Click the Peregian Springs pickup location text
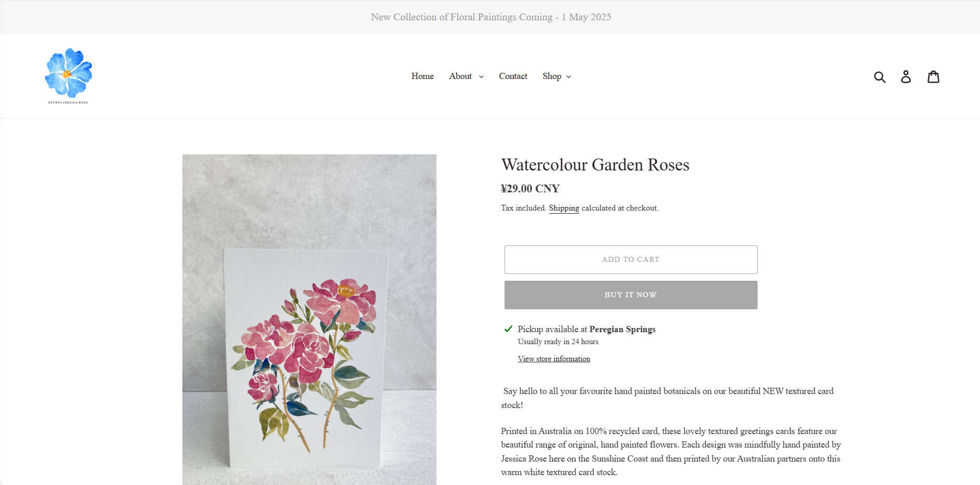The image size is (980, 485). [x=622, y=329]
